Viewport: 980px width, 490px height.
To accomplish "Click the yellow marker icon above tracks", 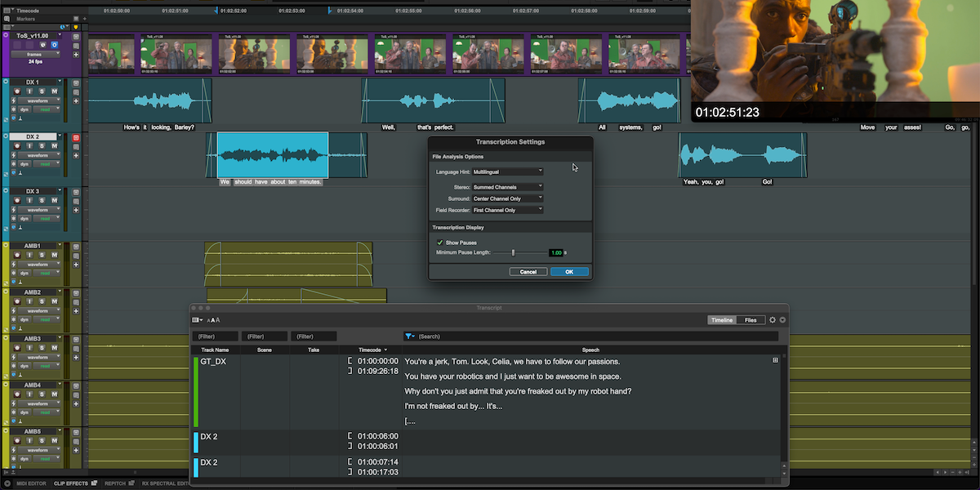I will 76,26.
